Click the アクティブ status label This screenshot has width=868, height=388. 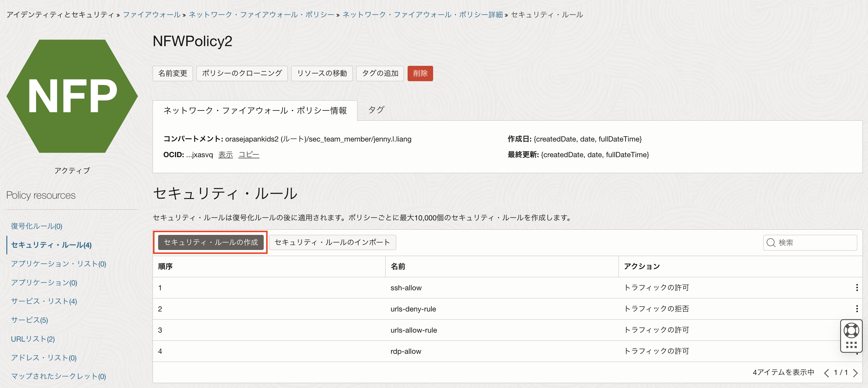click(72, 171)
